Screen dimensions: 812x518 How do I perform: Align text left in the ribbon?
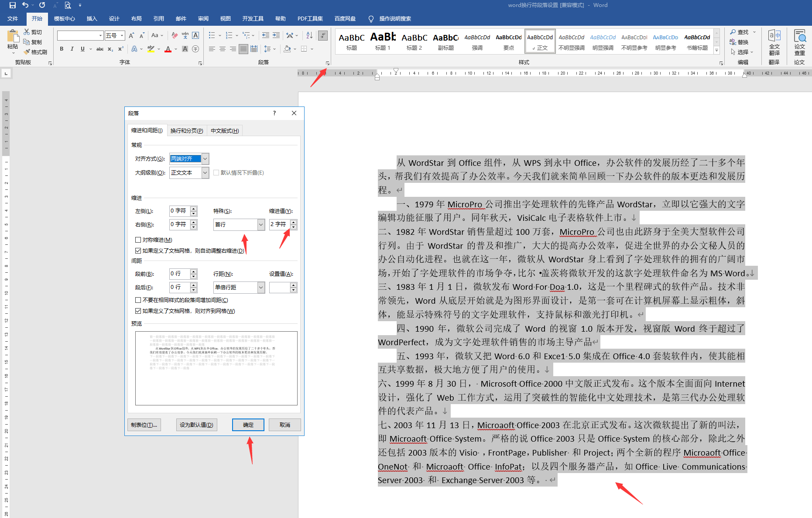tap(212, 49)
